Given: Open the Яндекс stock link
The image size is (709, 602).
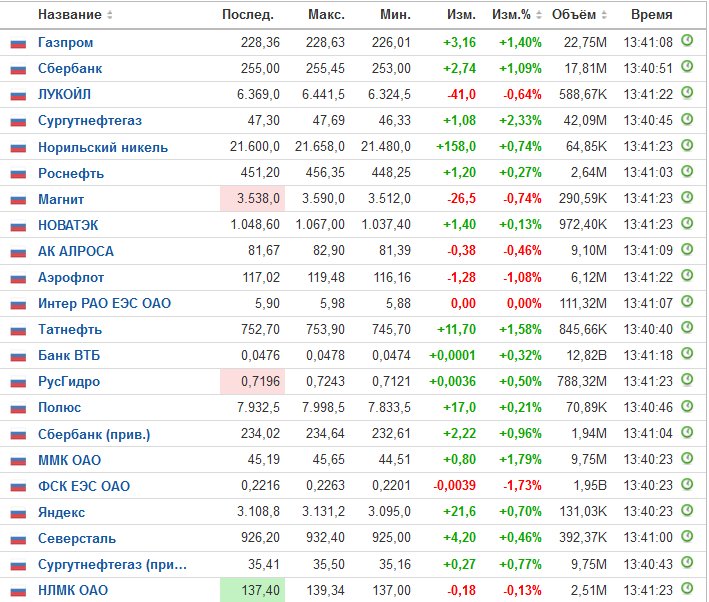Looking at the screenshot, I should pos(61,512).
